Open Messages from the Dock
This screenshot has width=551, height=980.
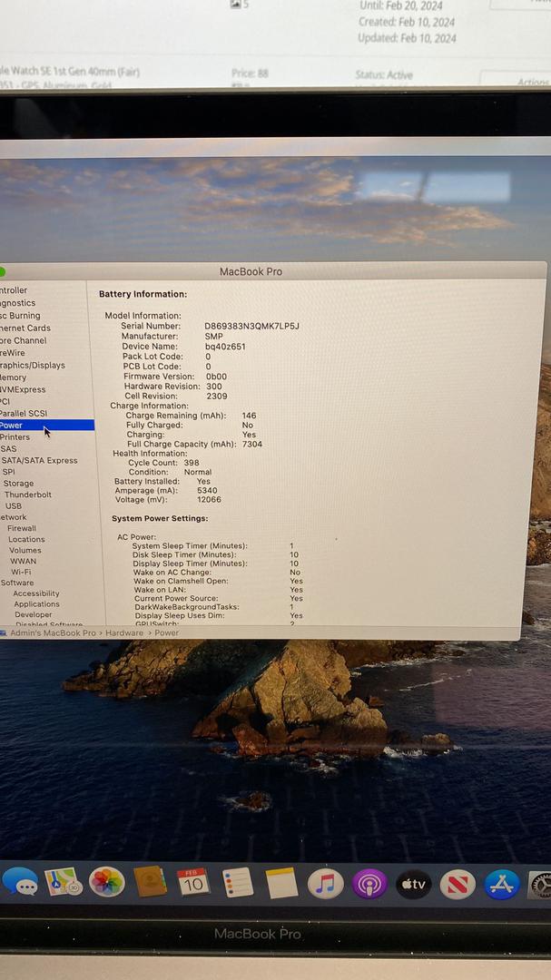(x=20, y=882)
